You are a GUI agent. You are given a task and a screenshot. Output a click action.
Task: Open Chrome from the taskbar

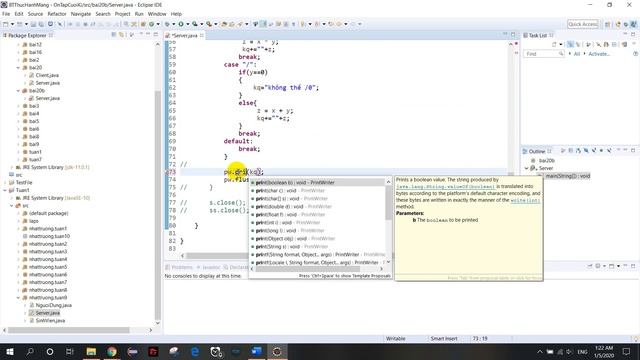112,351
